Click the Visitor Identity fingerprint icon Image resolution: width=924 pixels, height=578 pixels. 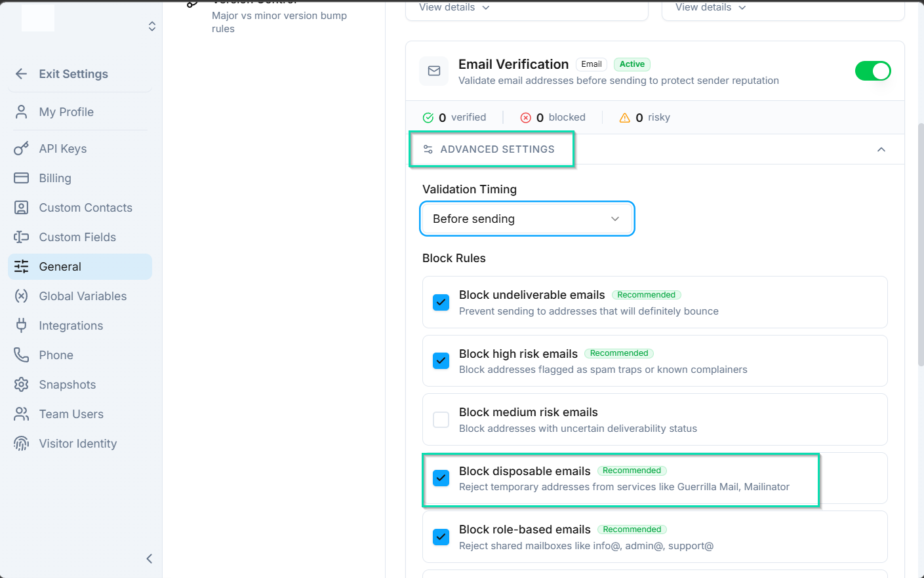click(21, 444)
